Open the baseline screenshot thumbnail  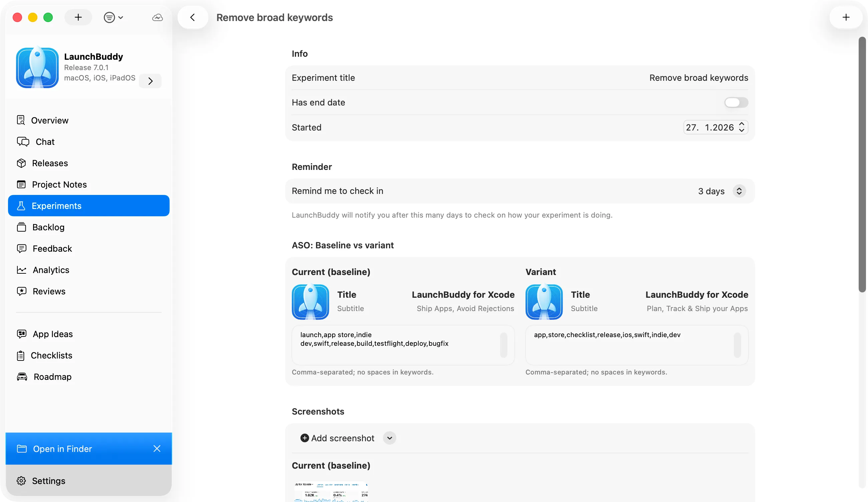click(331, 491)
